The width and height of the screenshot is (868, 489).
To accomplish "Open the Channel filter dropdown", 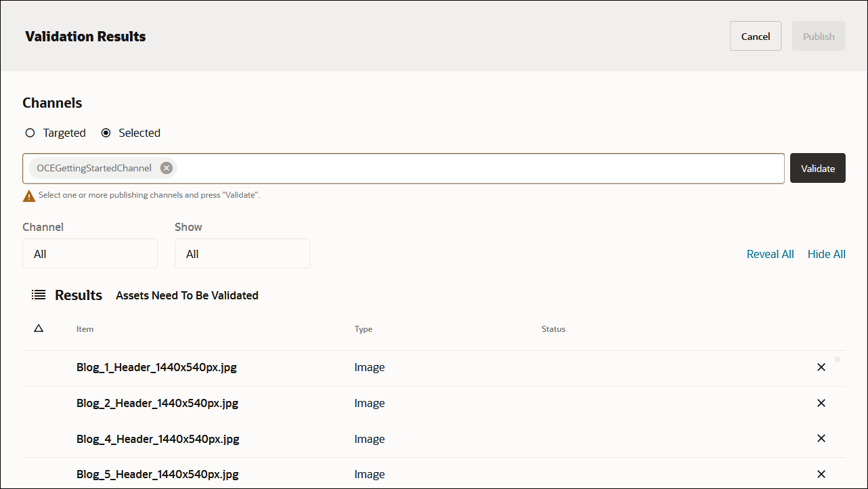I will (89, 253).
